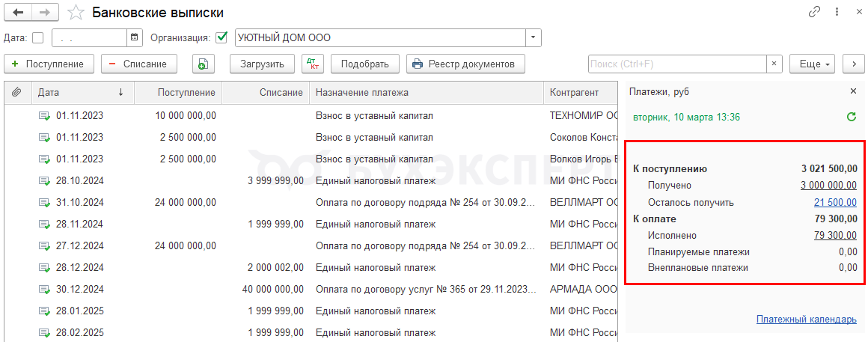Sort by the Дата column header

82,92
